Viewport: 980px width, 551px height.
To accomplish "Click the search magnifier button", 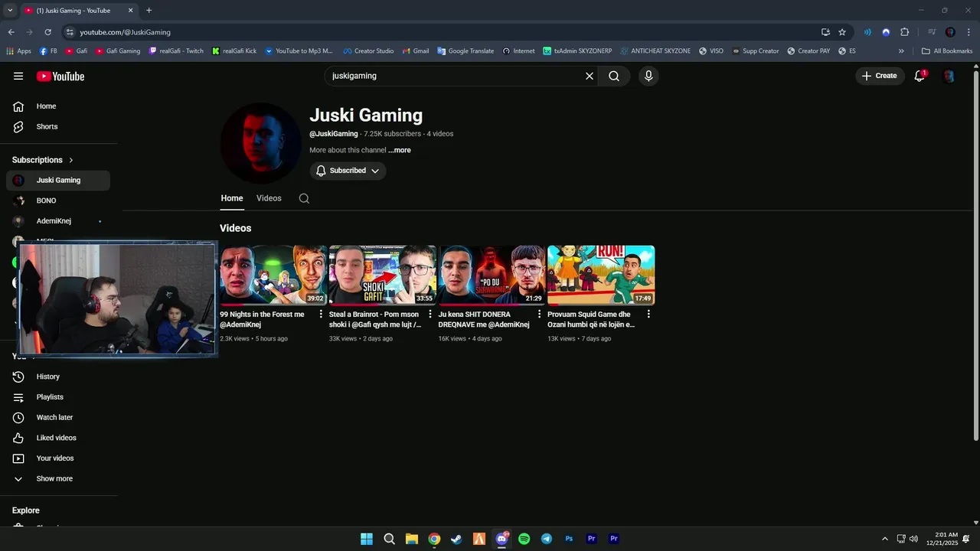I will click(614, 76).
